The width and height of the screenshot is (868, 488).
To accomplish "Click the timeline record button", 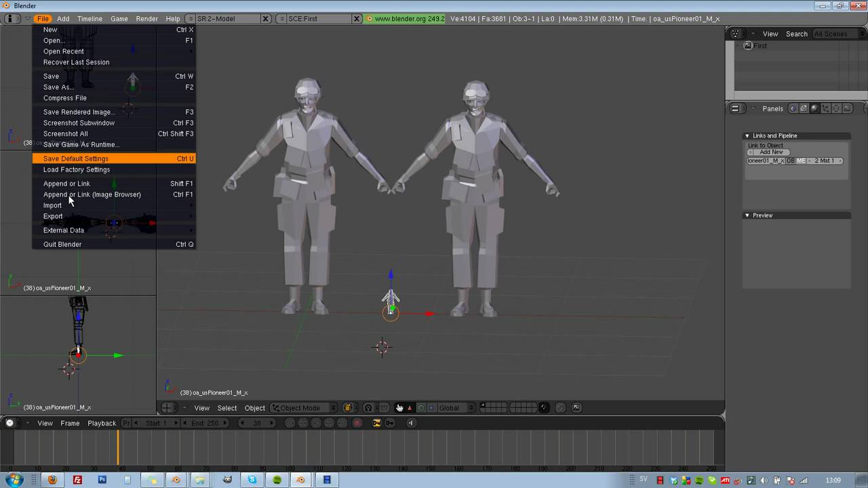I will [x=357, y=423].
